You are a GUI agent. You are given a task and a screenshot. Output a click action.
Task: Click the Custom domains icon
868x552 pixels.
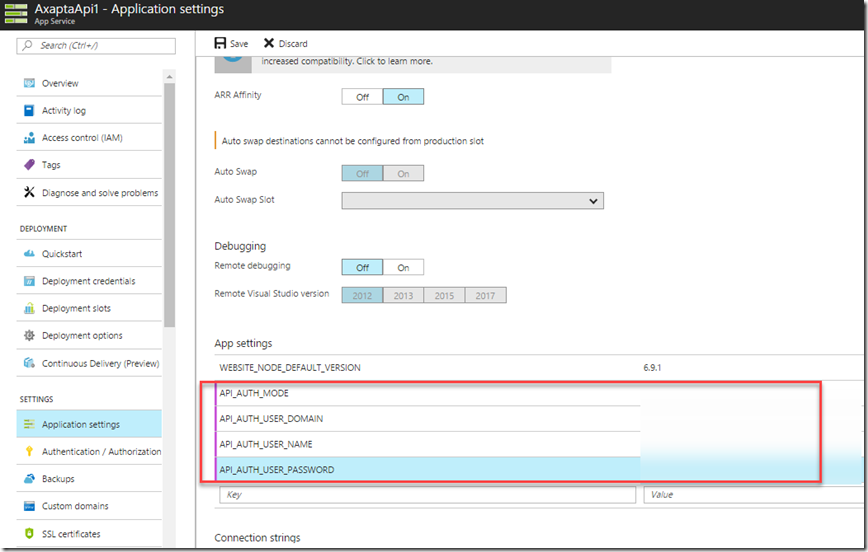pos(29,505)
